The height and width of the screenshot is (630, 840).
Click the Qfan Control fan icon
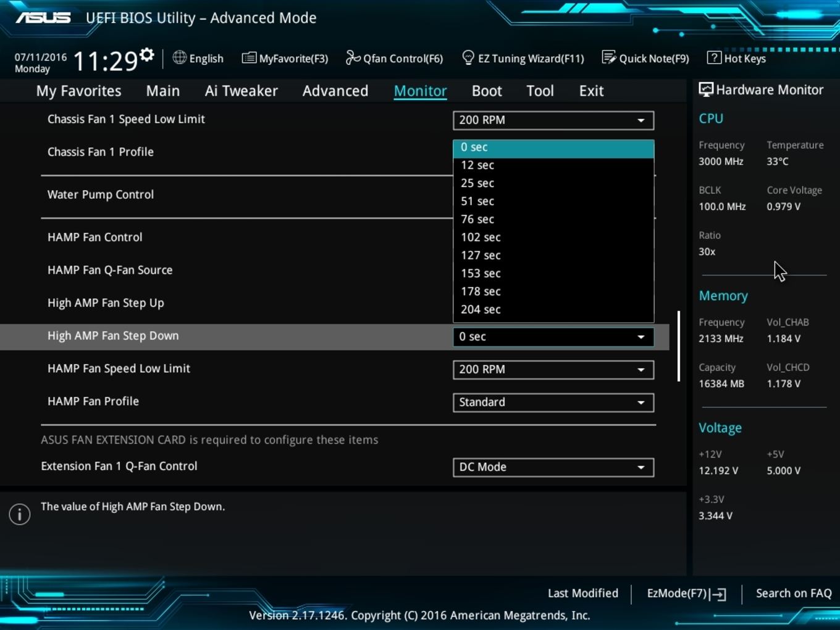(x=353, y=57)
